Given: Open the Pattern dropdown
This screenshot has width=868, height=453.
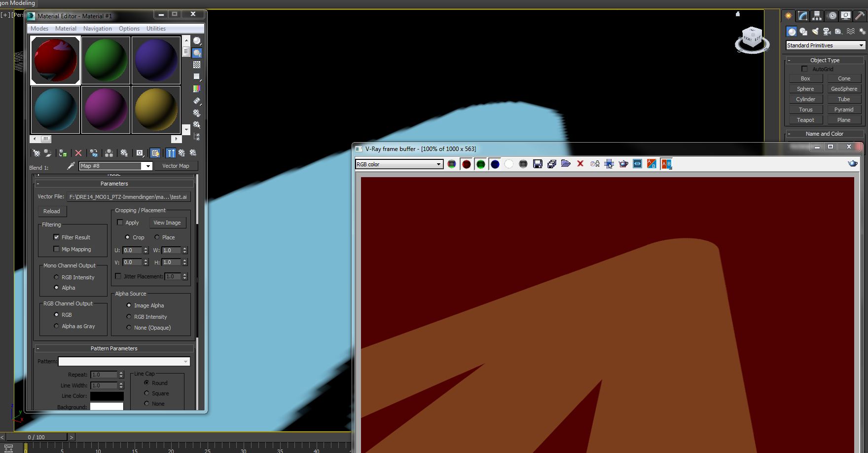Looking at the screenshot, I should pyautogui.click(x=124, y=361).
